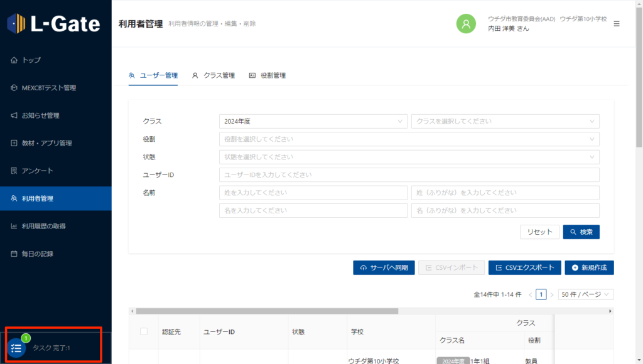Click the リセット button
Image resolution: width=643 pixels, height=364 pixels.
pos(539,232)
